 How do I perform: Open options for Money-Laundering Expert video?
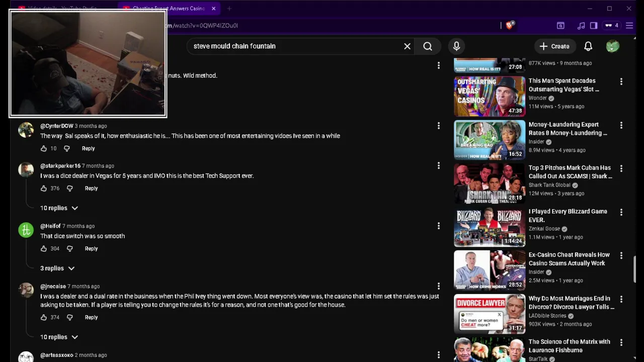[x=621, y=125]
